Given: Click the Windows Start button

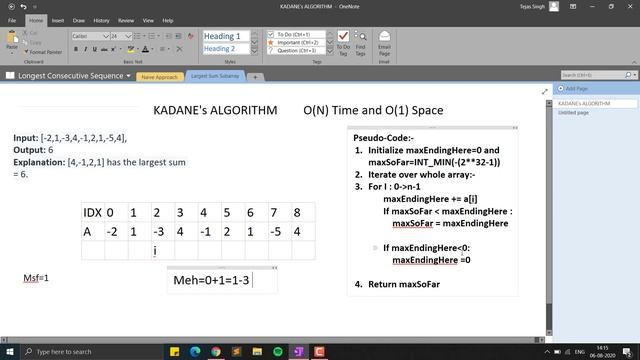Looking at the screenshot, I should [x=9, y=351].
